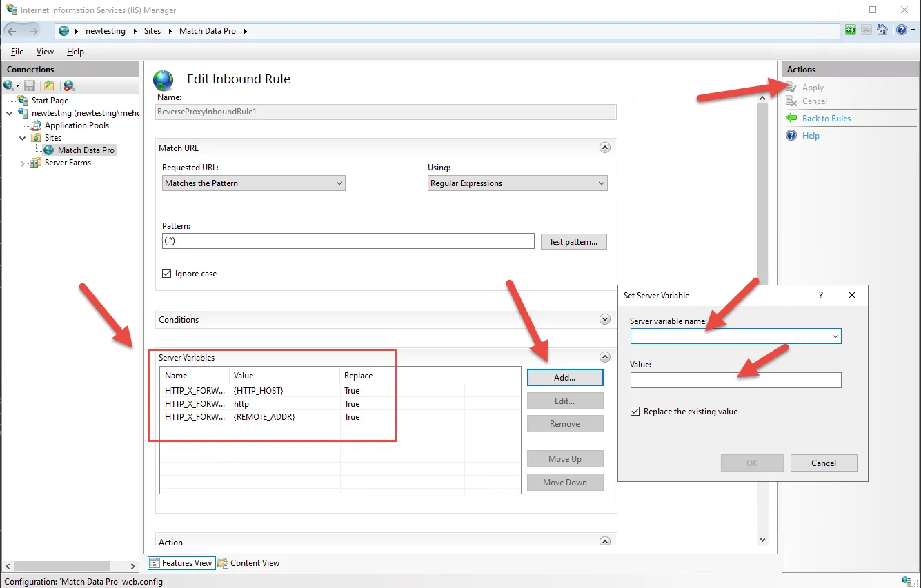The image size is (921, 588).
Task: Open the Help icon in Actions pane
Action: 792,136
